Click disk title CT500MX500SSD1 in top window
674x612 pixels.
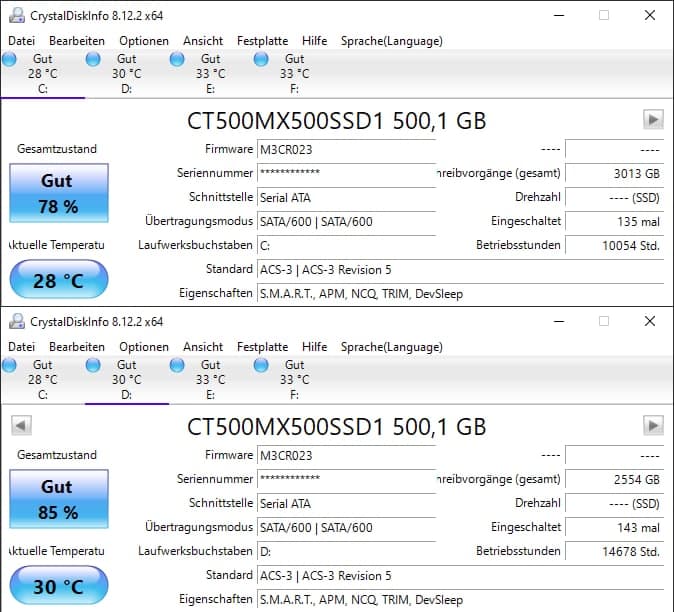(337, 121)
